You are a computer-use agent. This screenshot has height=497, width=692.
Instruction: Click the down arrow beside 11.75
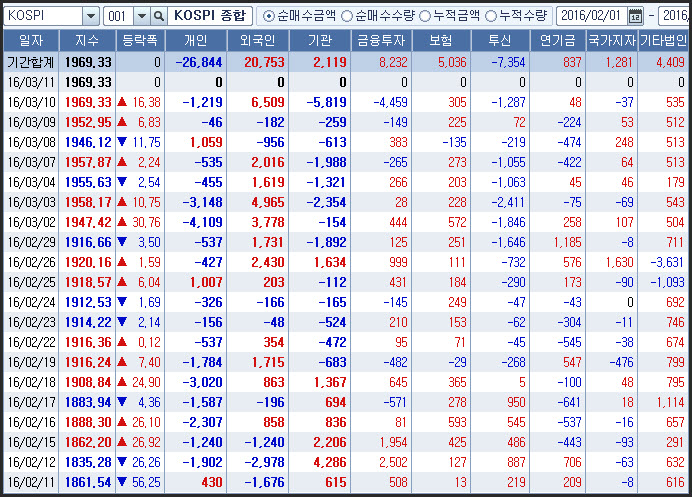click(x=122, y=142)
